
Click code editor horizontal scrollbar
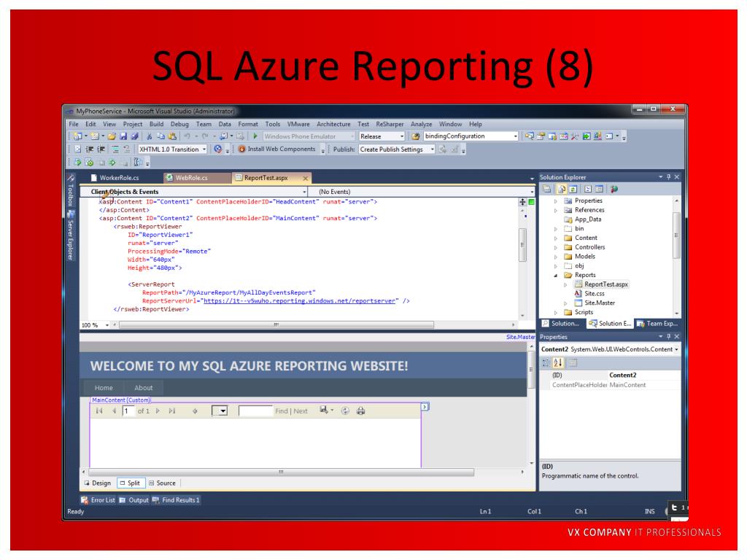pos(276,324)
